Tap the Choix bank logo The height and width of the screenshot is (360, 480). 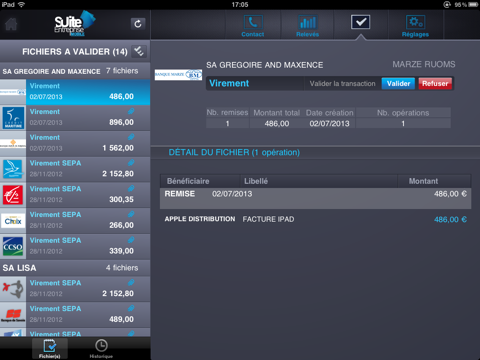point(13,221)
